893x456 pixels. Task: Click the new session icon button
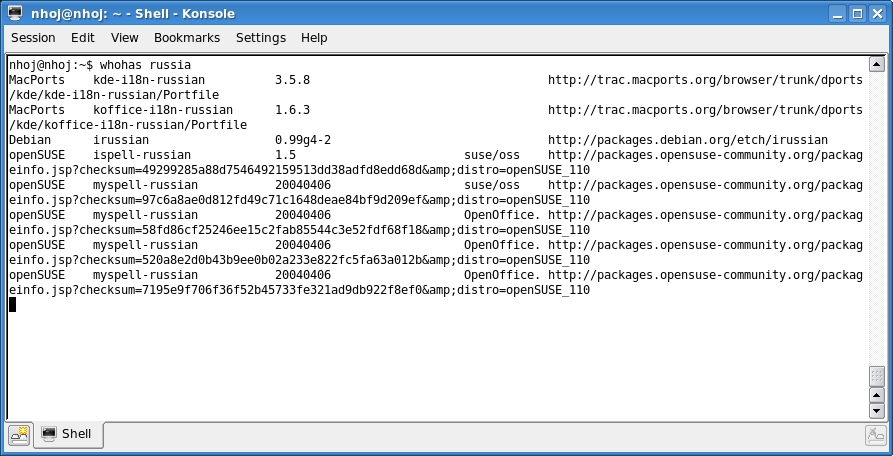click(x=19, y=434)
